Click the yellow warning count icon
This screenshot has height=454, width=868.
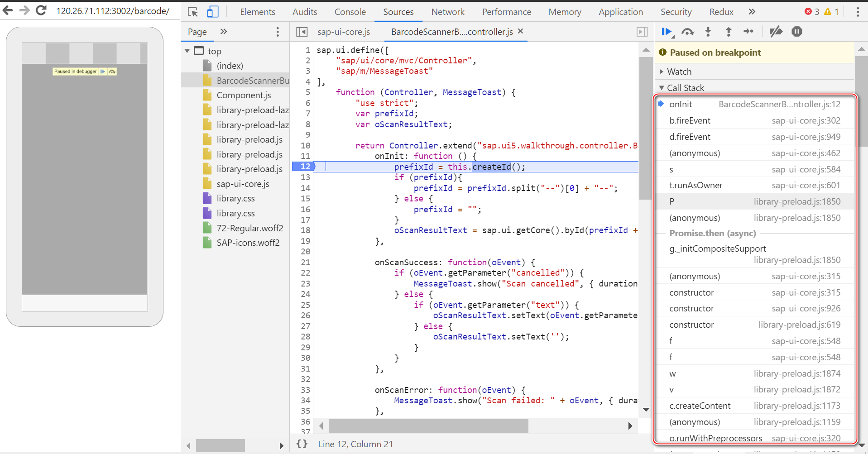click(828, 12)
